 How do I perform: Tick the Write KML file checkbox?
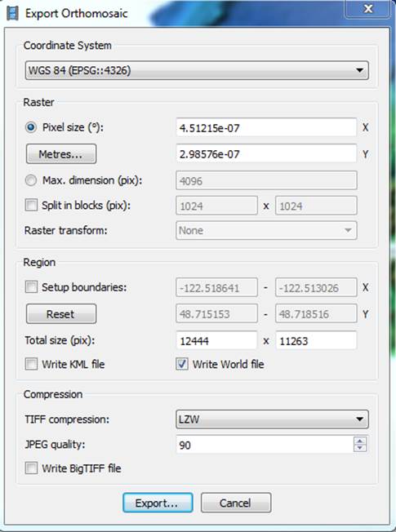[31, 364]
